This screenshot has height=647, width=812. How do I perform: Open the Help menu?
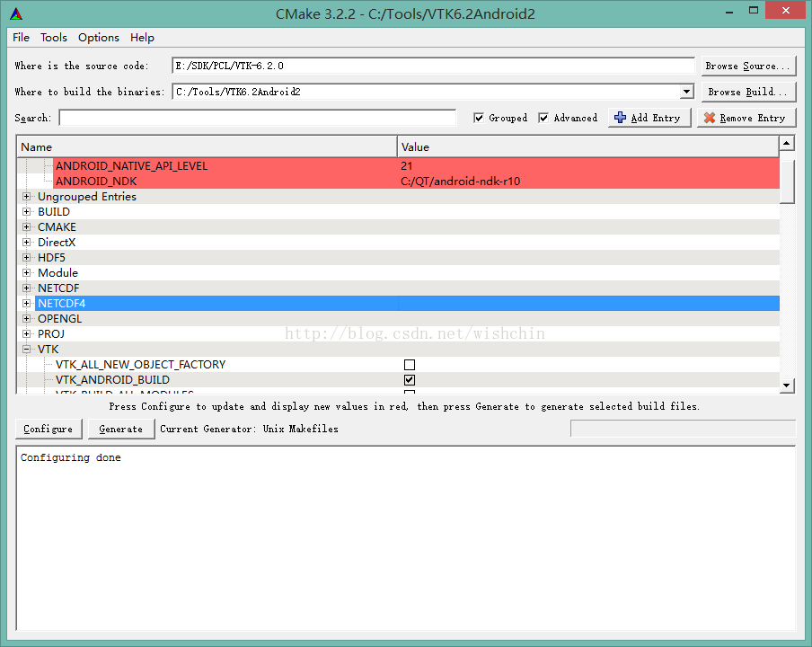tap(142, 38)
